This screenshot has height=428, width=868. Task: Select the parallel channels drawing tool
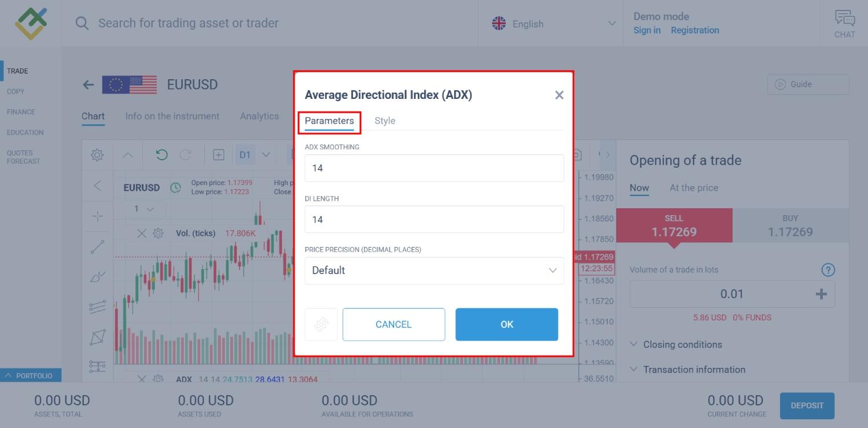coord(97,306)
